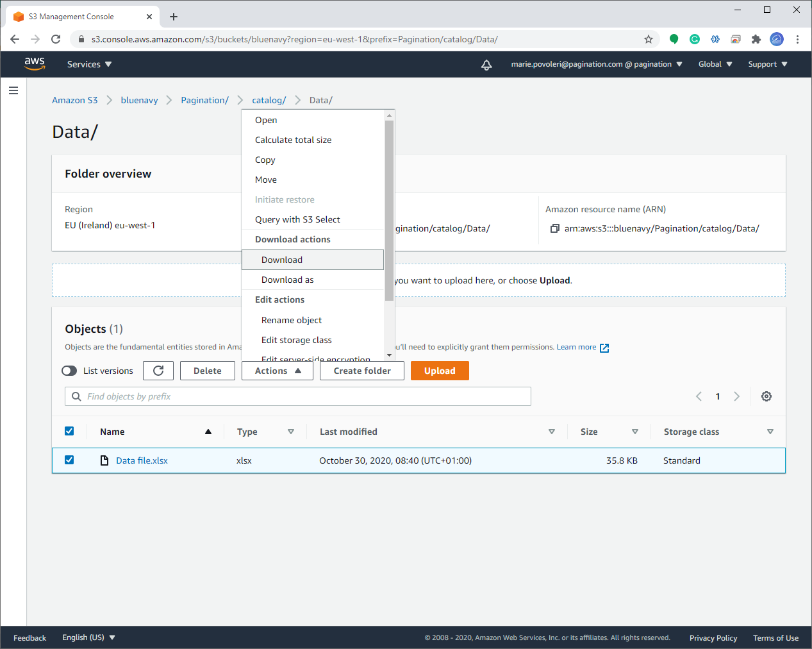Copy the ARN with the copy icon

(x=555, y=228)
